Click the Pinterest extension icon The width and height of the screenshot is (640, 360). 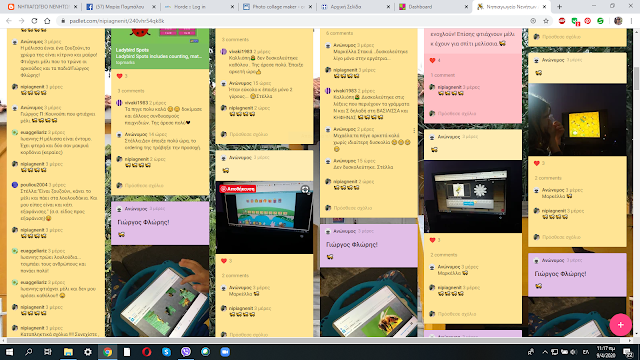[x=588, y=21]
